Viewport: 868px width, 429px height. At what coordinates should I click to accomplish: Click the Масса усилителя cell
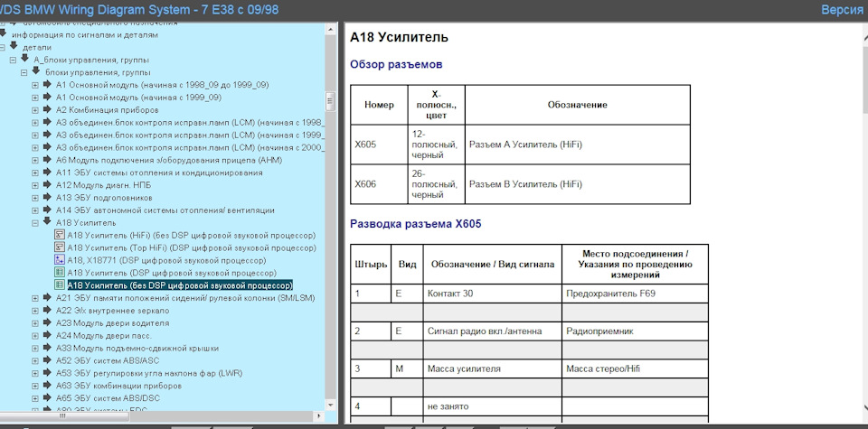pyautogui.click(x=493, y=368)
